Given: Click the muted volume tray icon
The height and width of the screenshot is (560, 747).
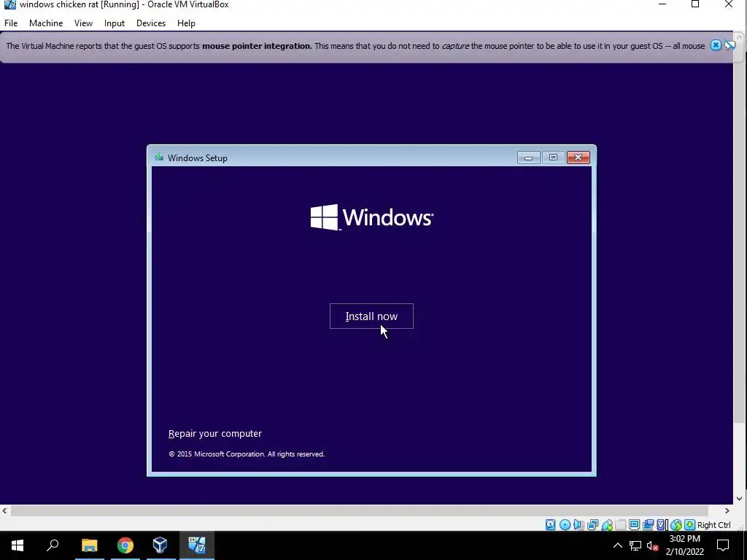Looking at the screenshot, I should (x=652, y=545).
